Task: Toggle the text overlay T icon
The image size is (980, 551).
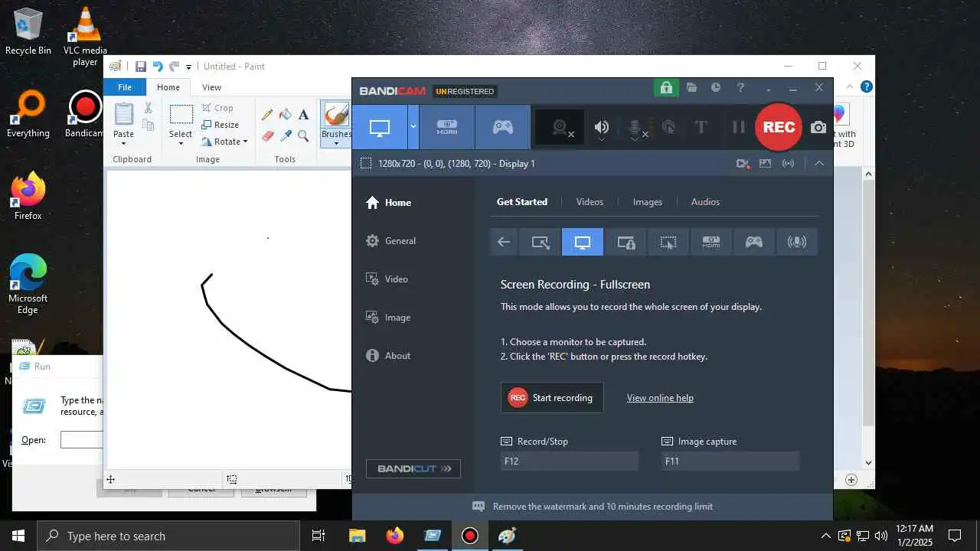Action: click(x=701, y=128)
